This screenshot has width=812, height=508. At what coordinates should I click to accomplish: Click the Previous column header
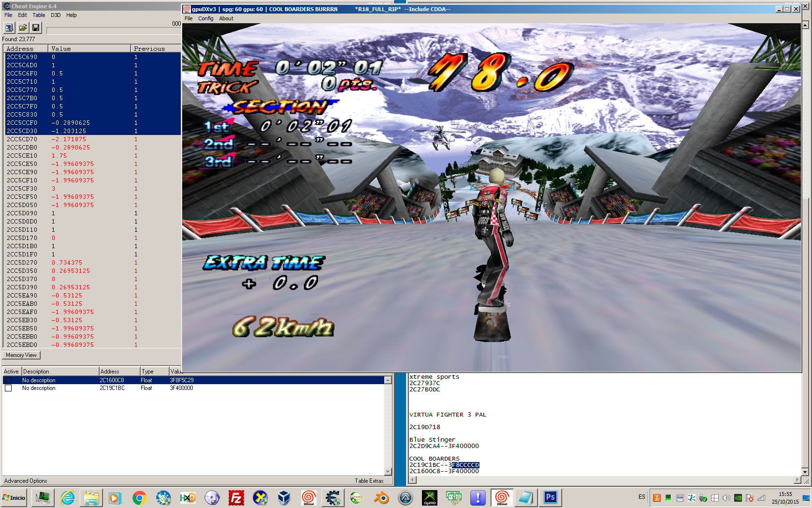tap(156, 48)
